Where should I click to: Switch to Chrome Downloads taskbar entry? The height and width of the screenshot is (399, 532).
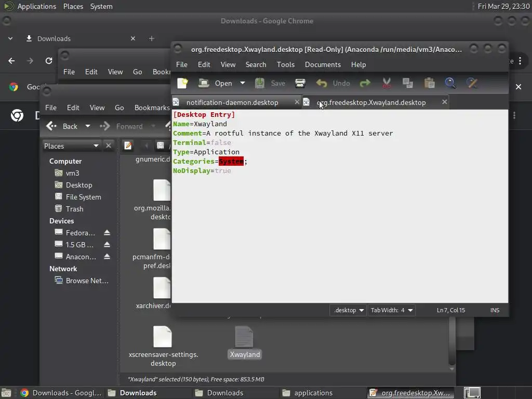point(61,393)
